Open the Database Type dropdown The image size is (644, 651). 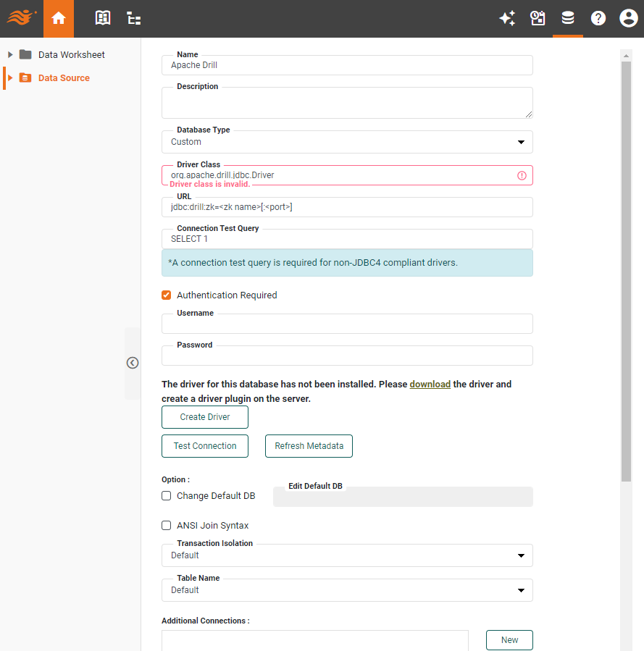[x=521, y=142]
